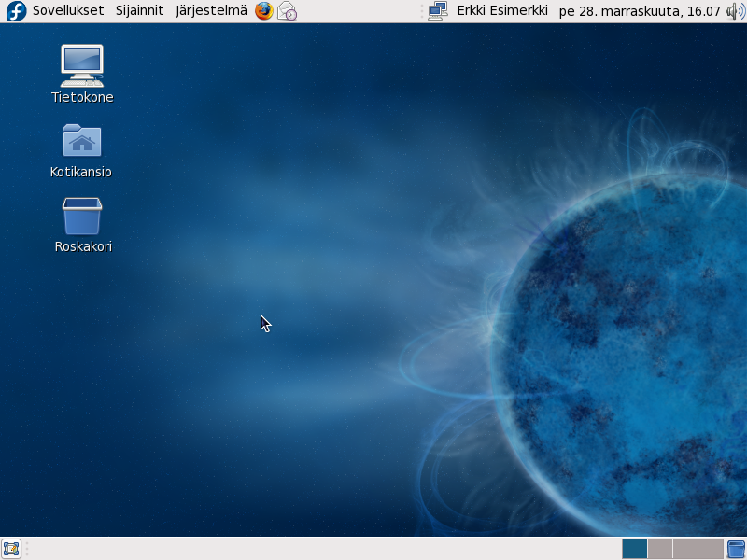Viewport: 747px width, 560px height.
Task: Select the Roskakori trash icon on desktop
Action: coord(82,217)
